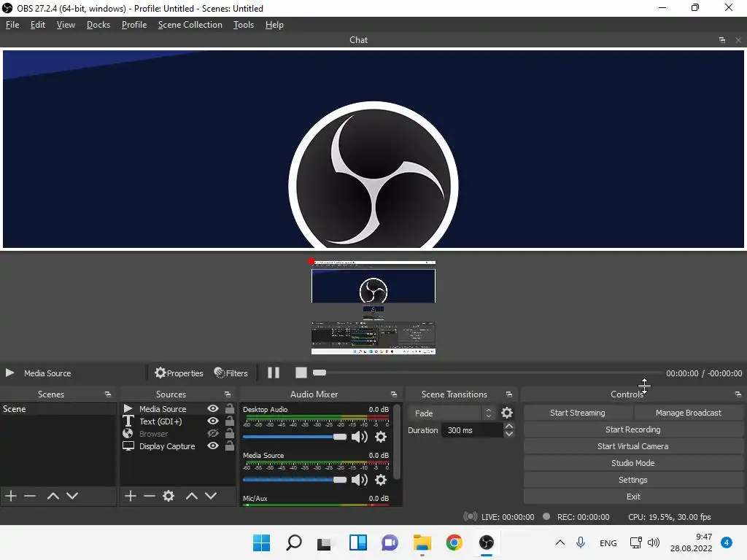Undock the Audio Mixer panel
This screenshot has height=560, width=747.
393,394
